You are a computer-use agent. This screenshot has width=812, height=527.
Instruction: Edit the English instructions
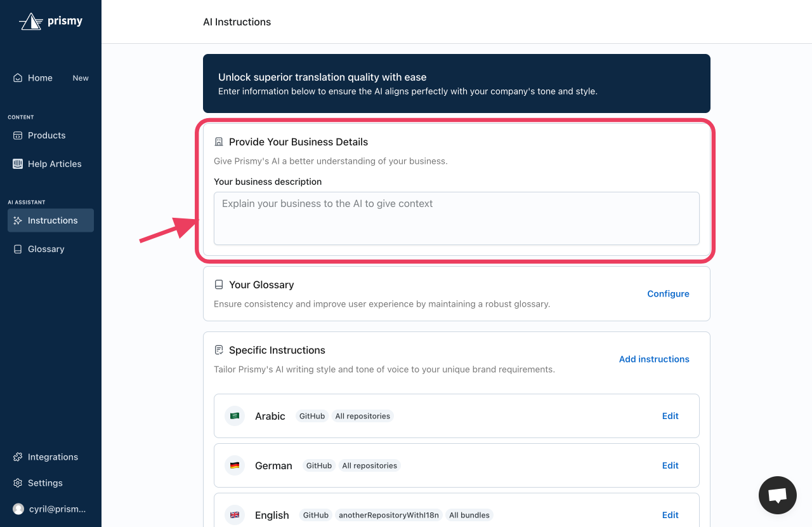(x=671, y=515)
